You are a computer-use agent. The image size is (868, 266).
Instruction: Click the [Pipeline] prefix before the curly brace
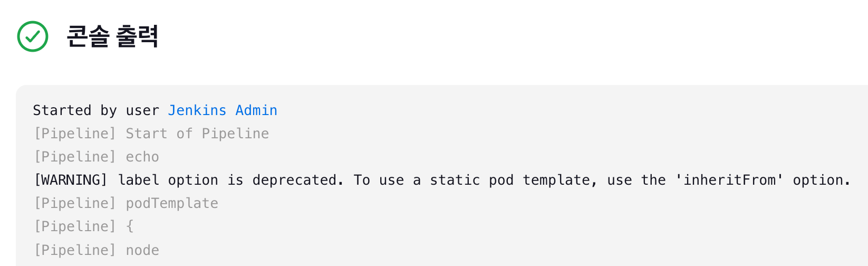point(74,226)
